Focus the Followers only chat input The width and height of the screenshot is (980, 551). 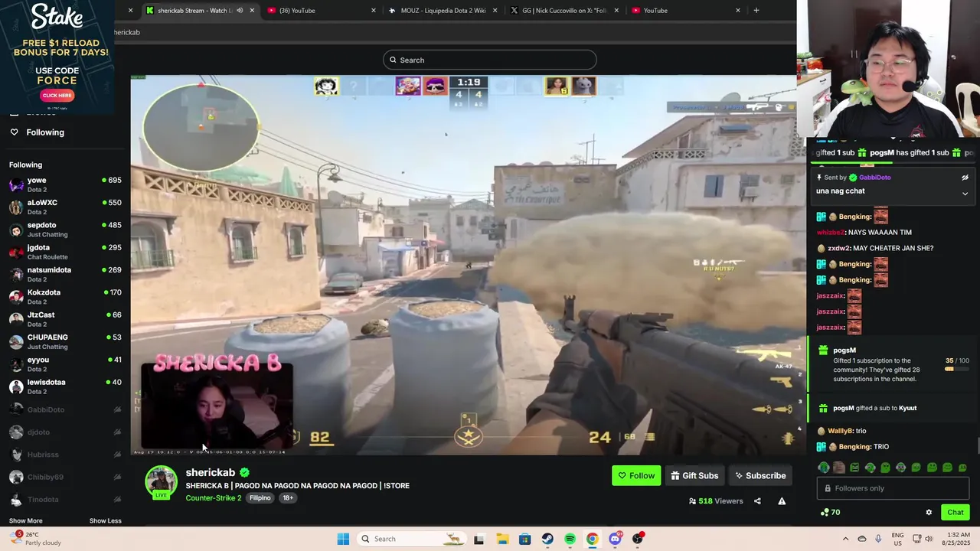[x=893, y=488]
